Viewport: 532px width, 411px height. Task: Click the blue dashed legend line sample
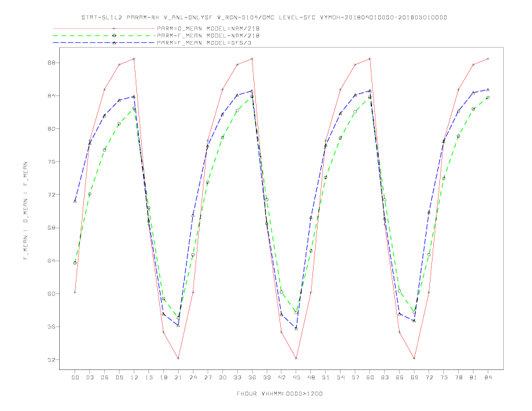click(104, 43)
